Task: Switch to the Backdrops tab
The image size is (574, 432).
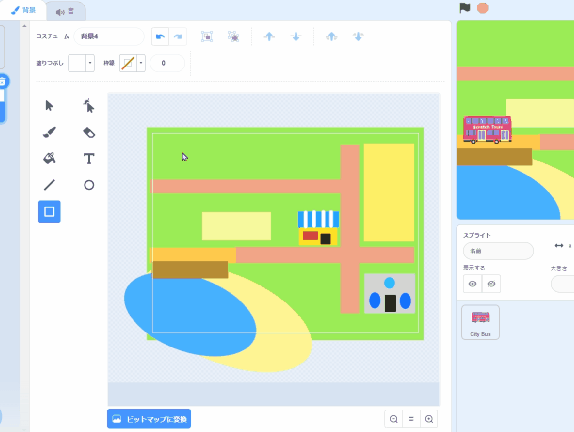Action: (23, 10)
